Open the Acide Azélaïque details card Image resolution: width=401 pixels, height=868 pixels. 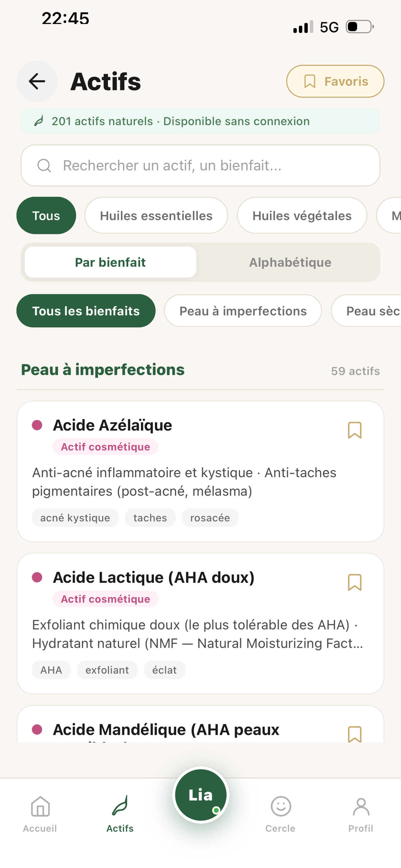tap(200, 471)
